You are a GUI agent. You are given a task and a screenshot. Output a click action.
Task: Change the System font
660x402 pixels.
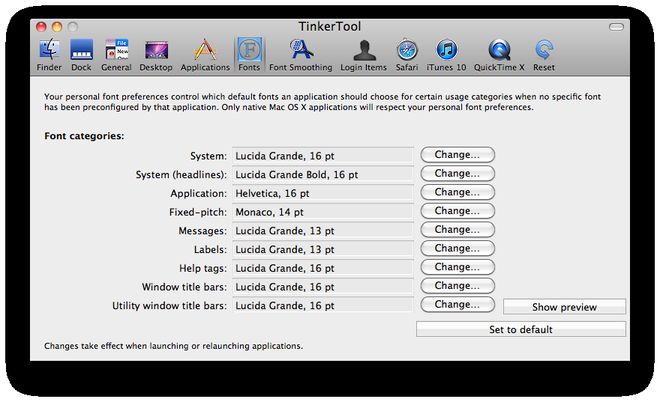457,155
